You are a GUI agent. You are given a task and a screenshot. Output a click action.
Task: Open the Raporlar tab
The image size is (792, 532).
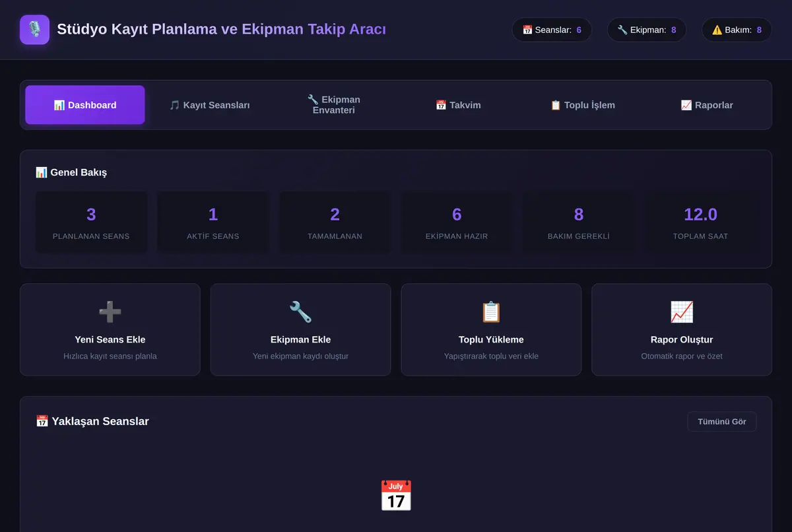click(707, 105)
